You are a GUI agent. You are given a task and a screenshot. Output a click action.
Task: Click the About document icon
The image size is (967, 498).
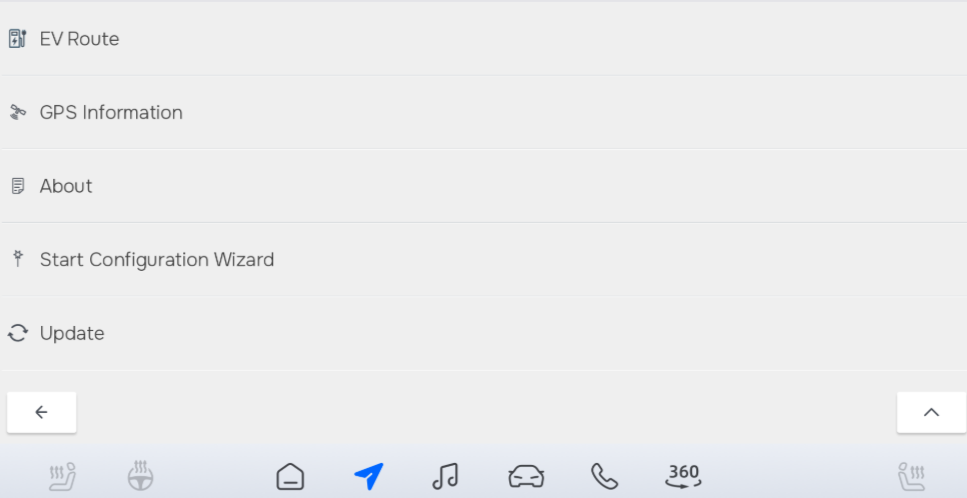(18, 186)
